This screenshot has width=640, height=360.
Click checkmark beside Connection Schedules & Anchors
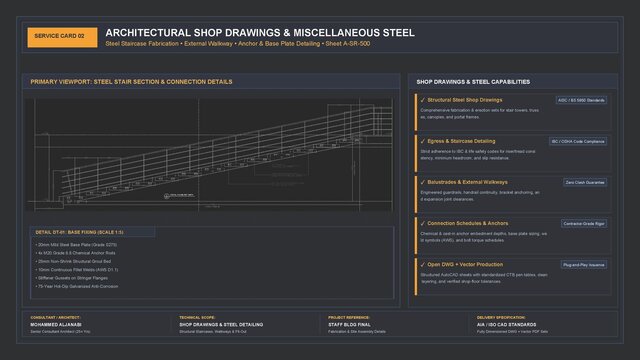click(423, 224)
